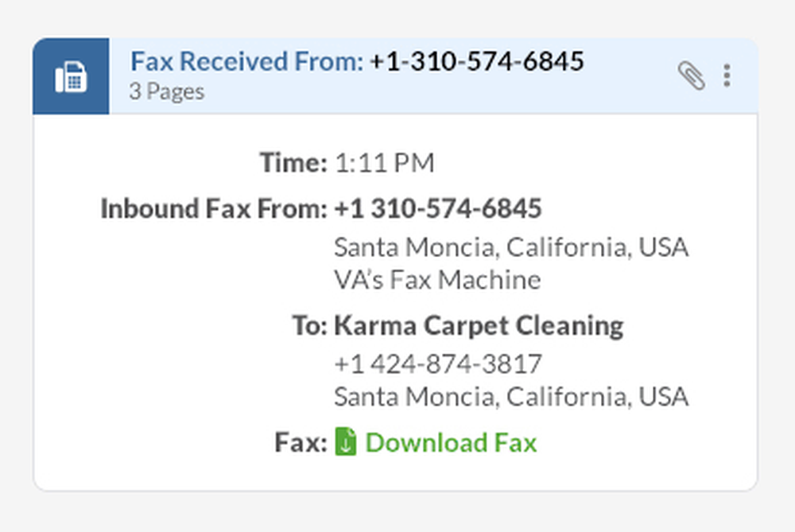Click the Karma Carpet Cleaning recipient name

coord(479,325)
